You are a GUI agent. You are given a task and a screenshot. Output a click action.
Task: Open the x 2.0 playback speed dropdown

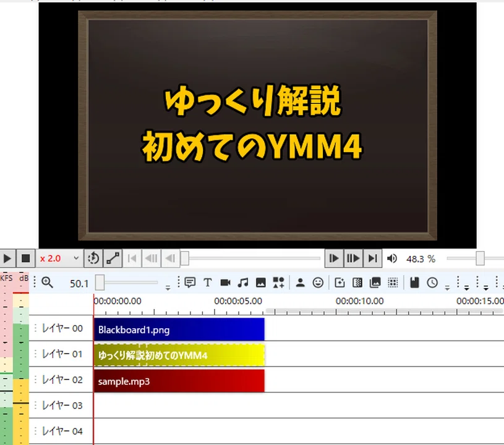(59, 258)
